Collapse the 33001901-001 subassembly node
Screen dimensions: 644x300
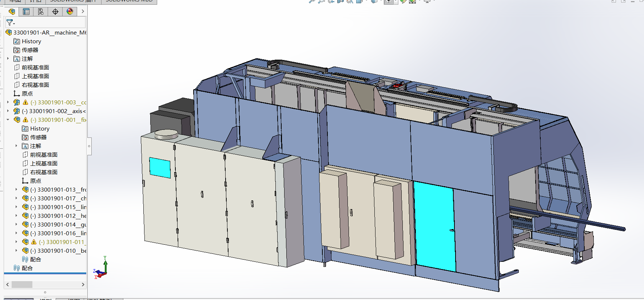point(8,120)
